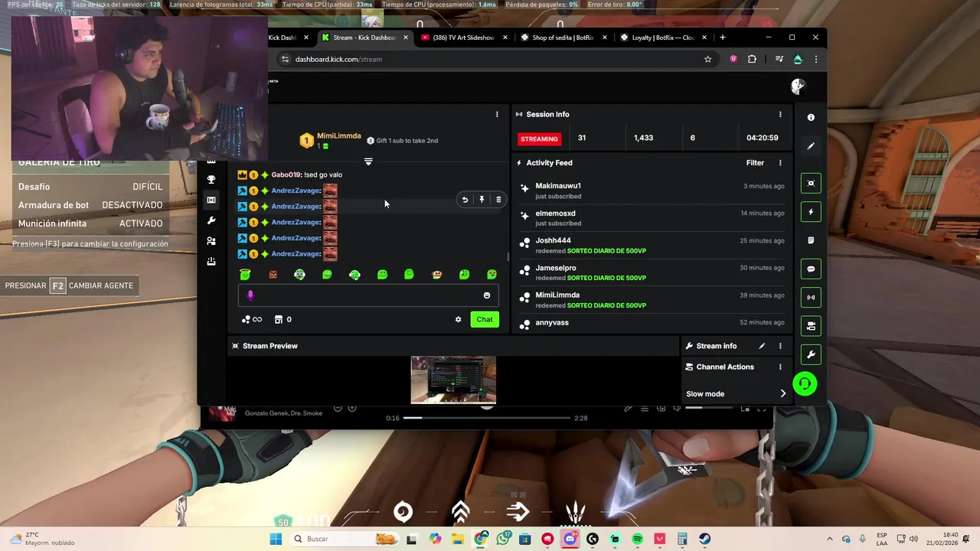Click the shop icon showing 0
980x551 pixels.
coord(283,319)
